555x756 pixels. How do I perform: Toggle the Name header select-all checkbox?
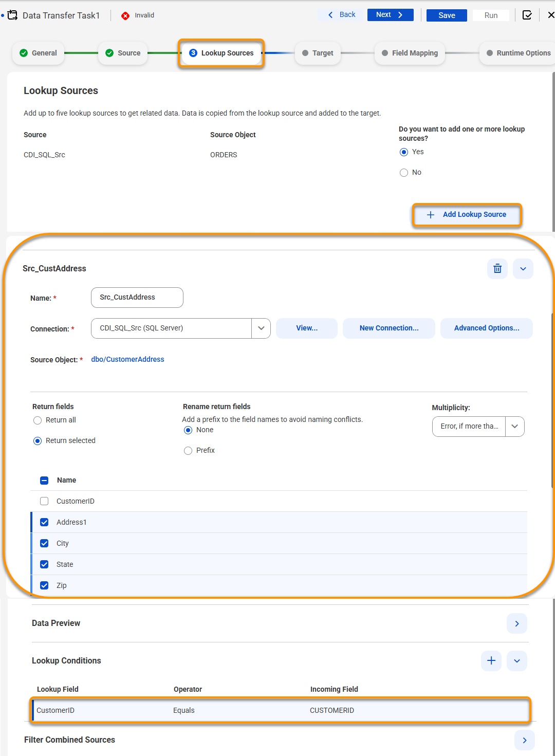tap(44, 481)
